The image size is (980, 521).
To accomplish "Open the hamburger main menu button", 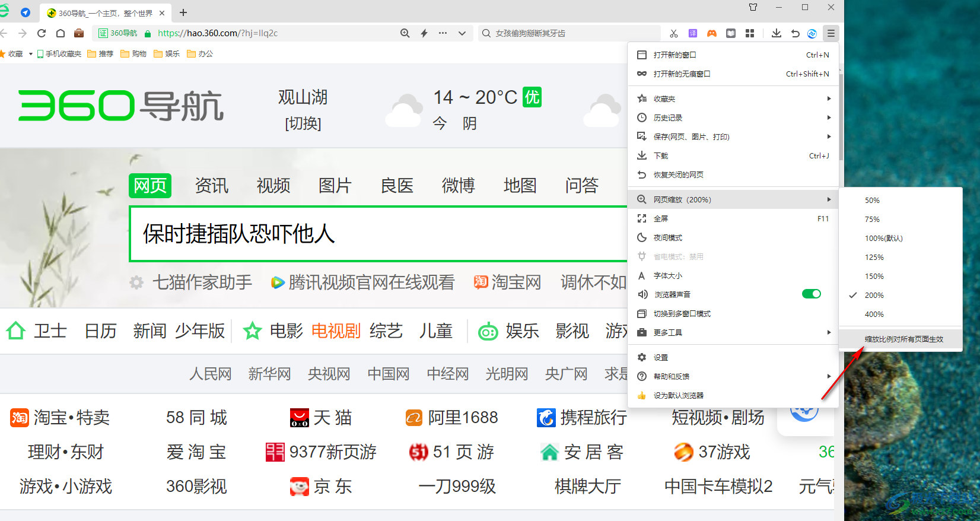I will [x=831, y=33].
